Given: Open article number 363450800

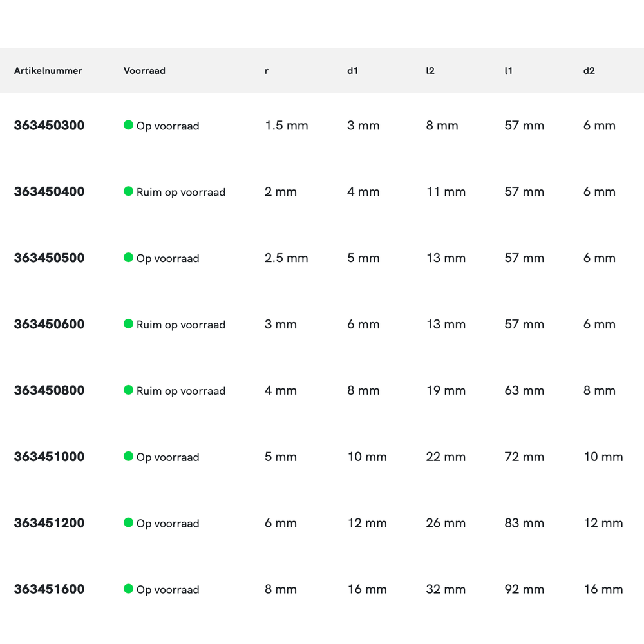Looking at the screenshot, I should (49, 391).
